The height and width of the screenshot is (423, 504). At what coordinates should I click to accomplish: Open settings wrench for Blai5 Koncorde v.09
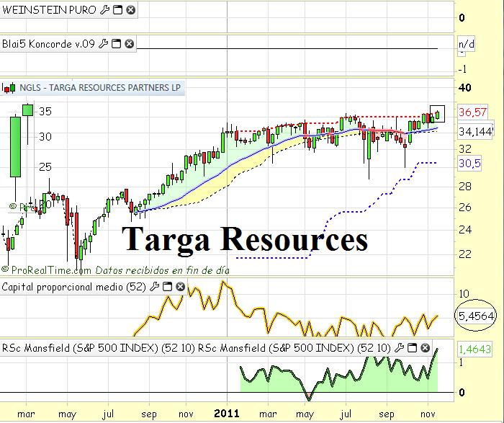(103, 43)
